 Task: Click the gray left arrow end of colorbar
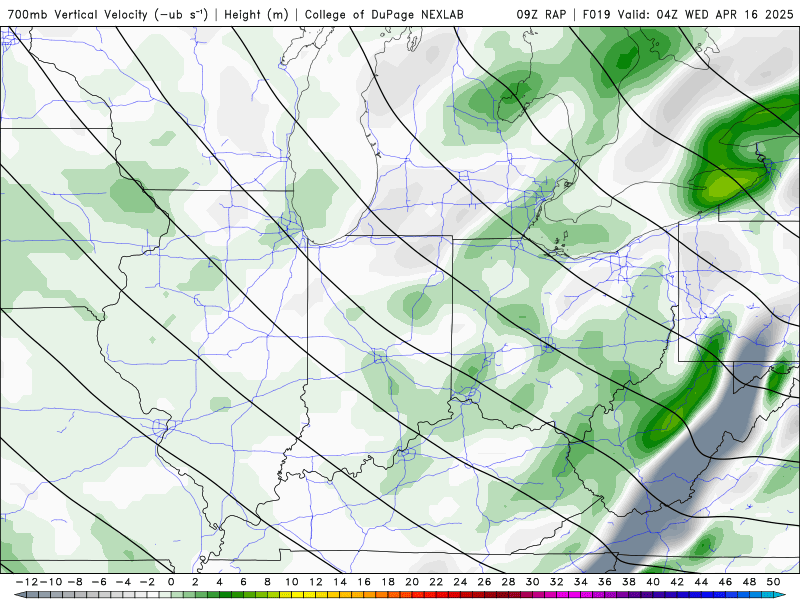pos(19,595)
